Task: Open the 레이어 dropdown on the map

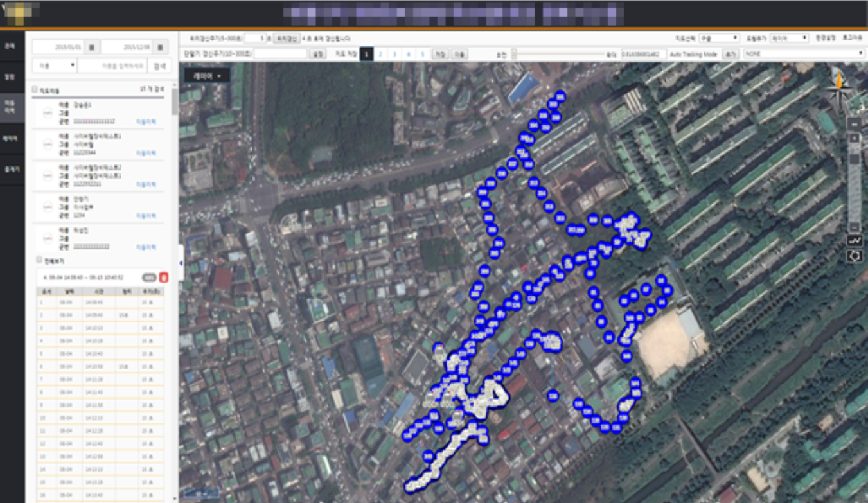Action: (207, 76)
